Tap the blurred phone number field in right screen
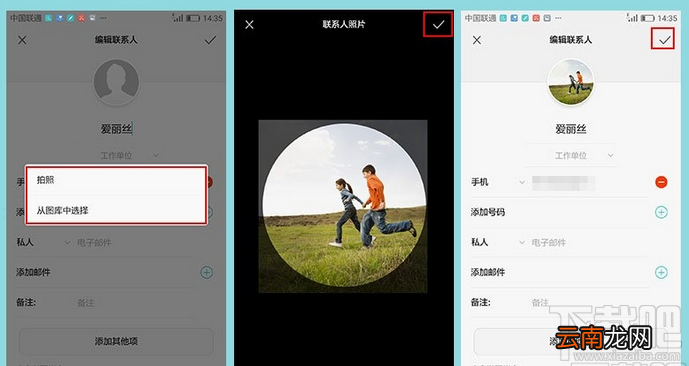This screenshot has width=689, height=366. [564, 182]
